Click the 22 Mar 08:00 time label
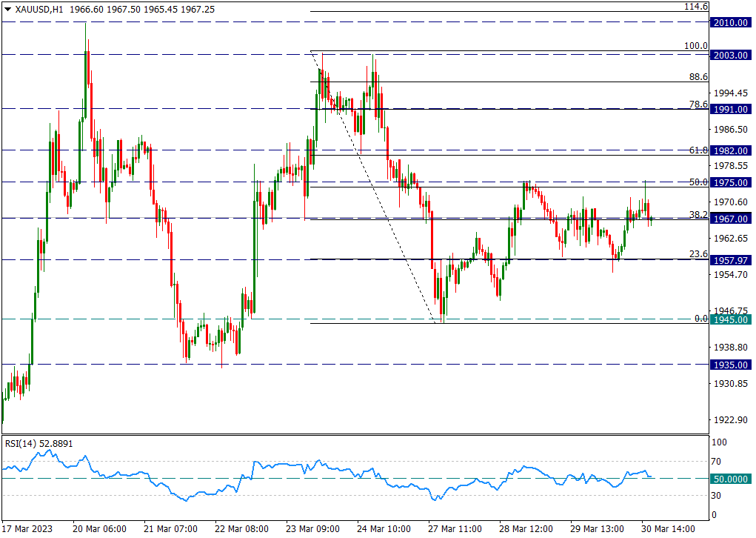Image resolution: width=756 pixels, height=538 pixels. [x=241, y=529]
